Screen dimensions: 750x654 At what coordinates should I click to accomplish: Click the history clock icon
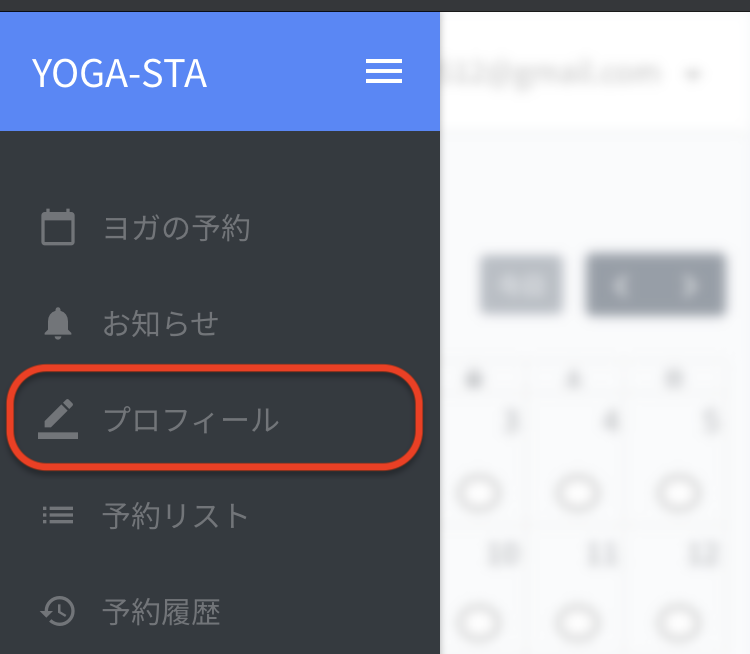tap(58, 611)
